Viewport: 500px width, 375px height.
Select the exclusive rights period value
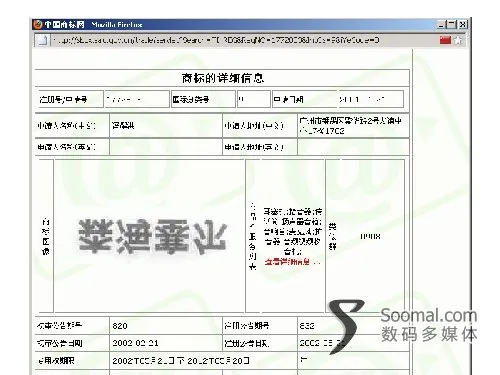(x=181, y=361)
